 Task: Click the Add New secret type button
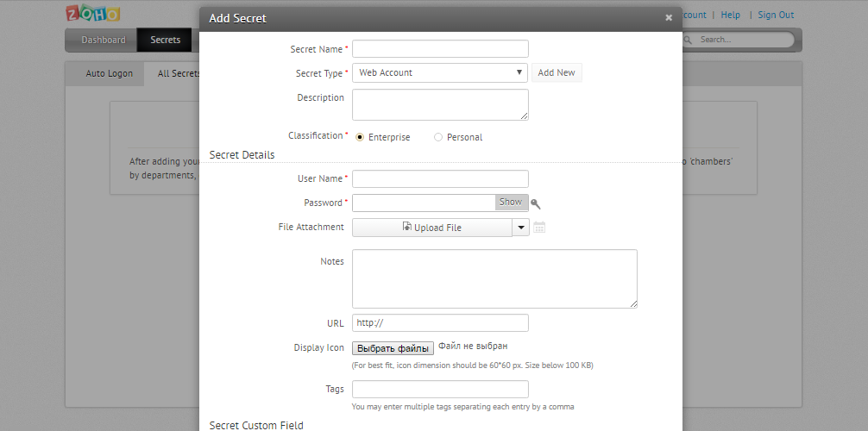coord(557,73)
